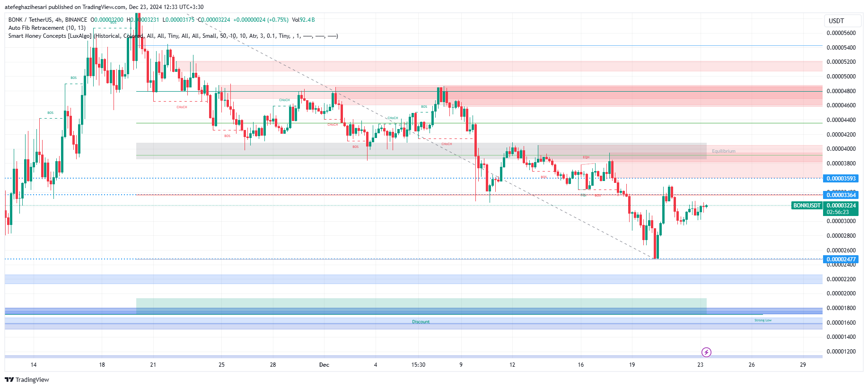Click the Dec month marker on time axis
This screenshot has height=388, width=868.
pyautogui.click(x=324, y=365)
